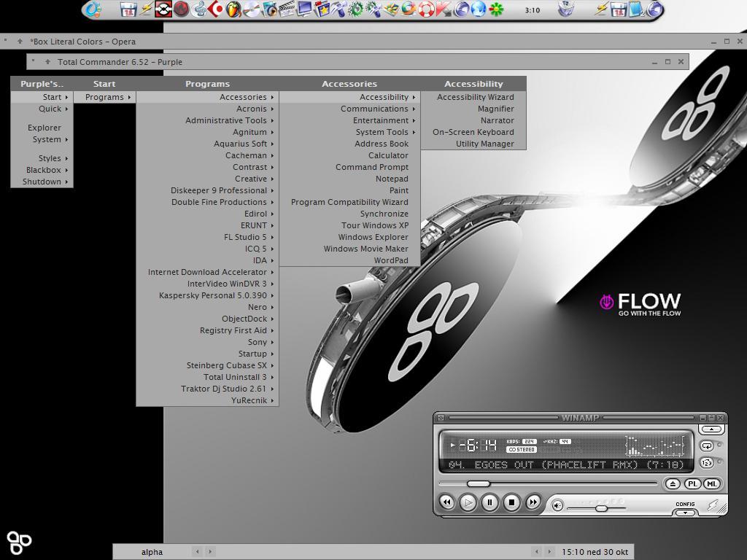Click the FL Studio fruit icon in dock
Screen dimensions: 747x560
pos(233,9)
